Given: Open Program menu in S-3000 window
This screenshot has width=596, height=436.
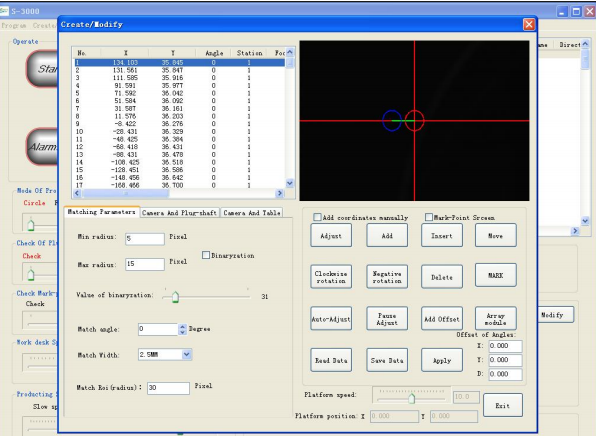Looking at the screenshot, I should click(x=14, y=25).
